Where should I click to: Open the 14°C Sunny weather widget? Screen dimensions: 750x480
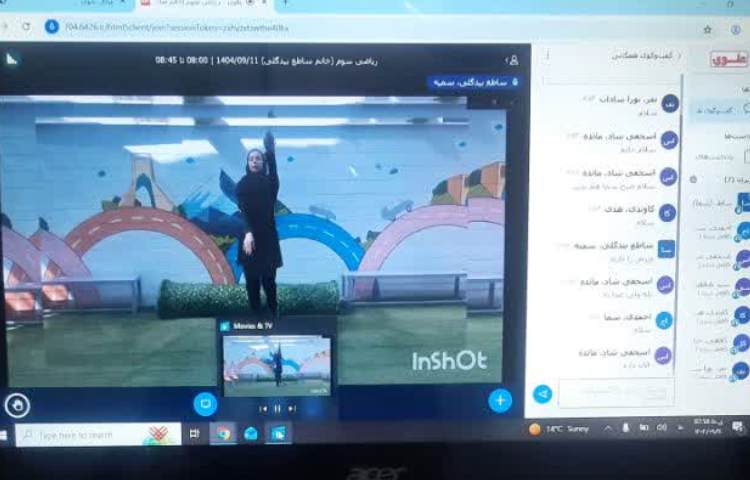559,429
